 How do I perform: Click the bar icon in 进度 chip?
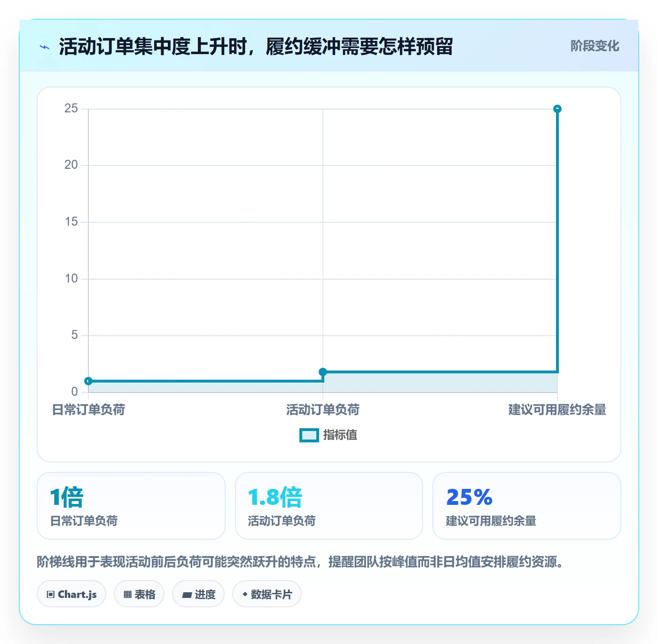pyautogui.click(x=187, y=595)
